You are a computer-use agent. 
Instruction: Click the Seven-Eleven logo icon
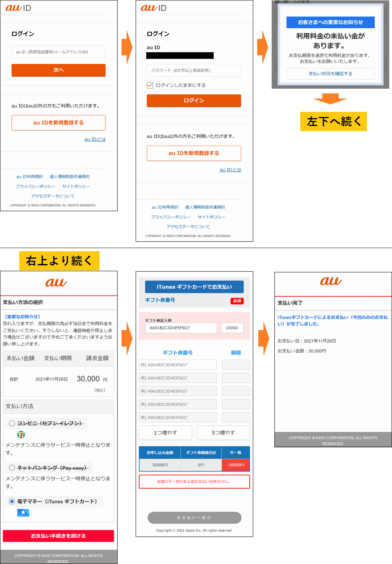pyautogui.click(x=21, y=434)
